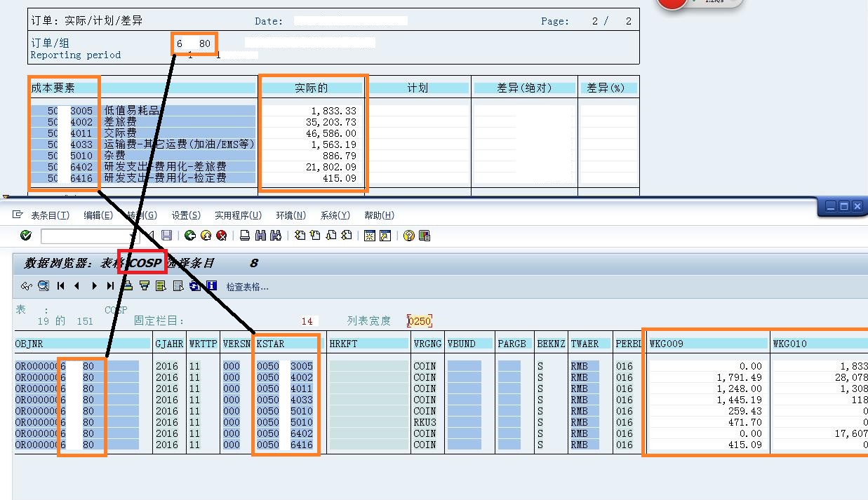
Task: Open the 编辑(E) menu
Action: [x=98, y=215]
